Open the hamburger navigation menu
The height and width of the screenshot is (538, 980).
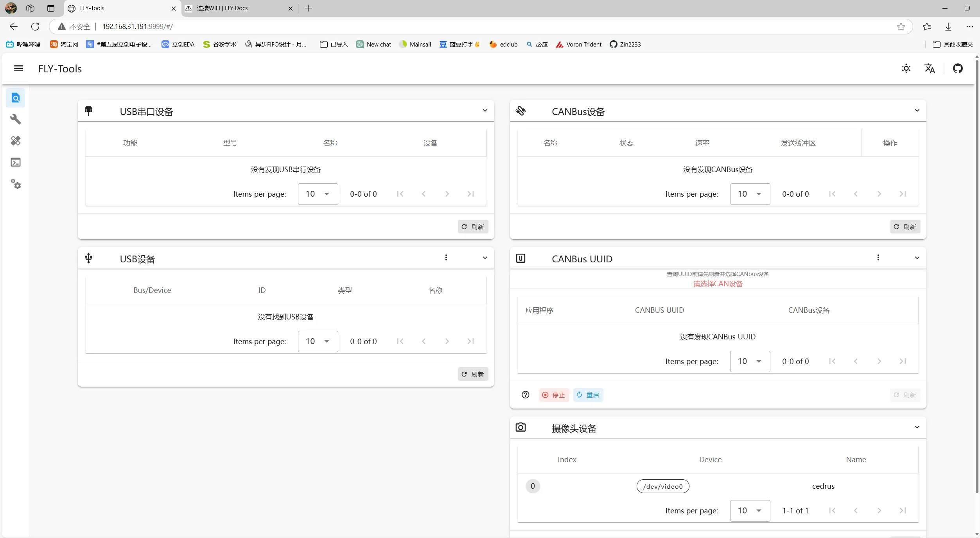coord(18,68)
